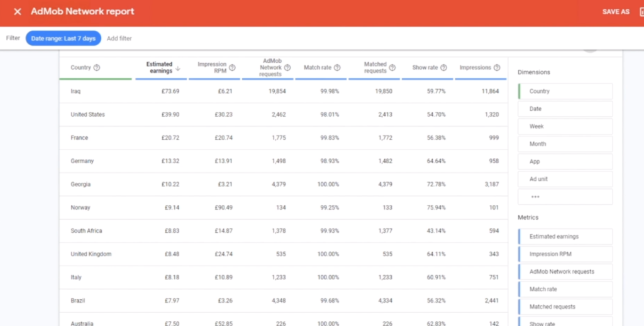The height and width of the screenshot is (326, 644).
Task: Select the Week dimension
Action: pyautogui.click(x=565, y=126)
